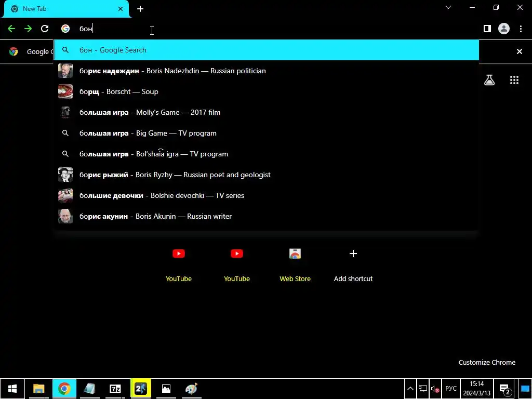The width and height of the screenshot is (532, 399).
Task: Open the Google apps grid
Action: click(x=514, y=80)
